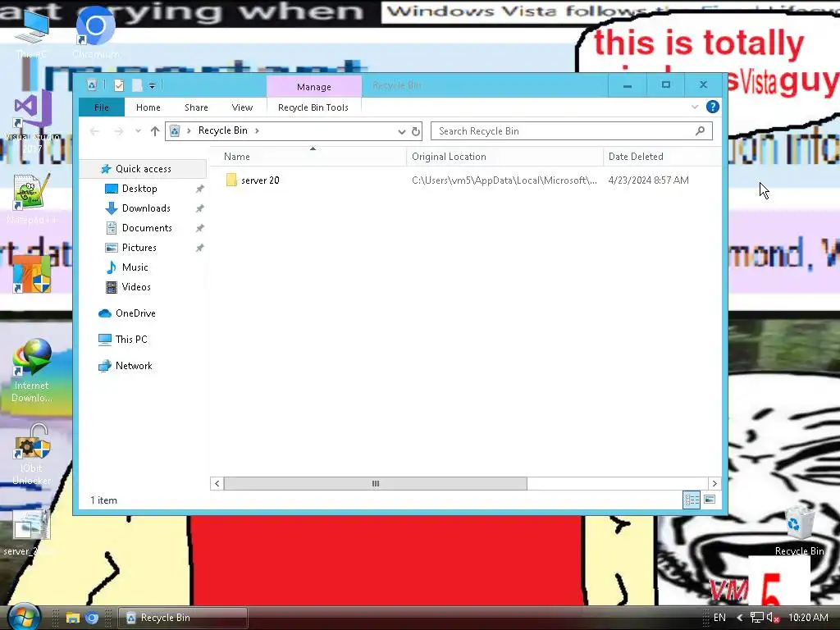The image size is (840, 630).
Task: Open the recent locations dropdown
Action: tap(138, 131)
